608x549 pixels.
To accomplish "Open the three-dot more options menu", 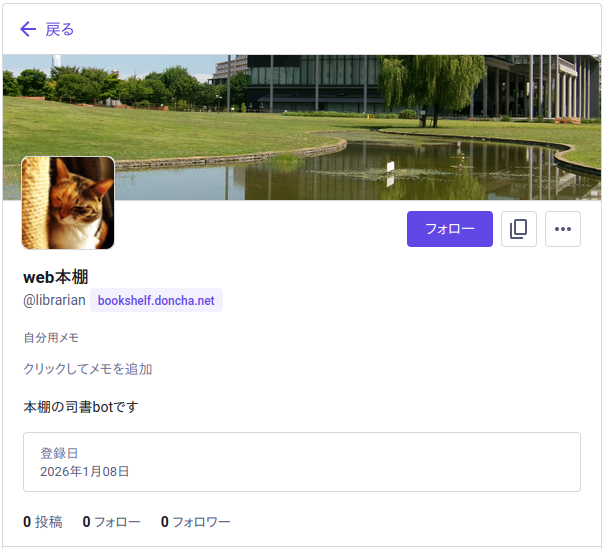I will pyautogui.click(x=563, y=229).
